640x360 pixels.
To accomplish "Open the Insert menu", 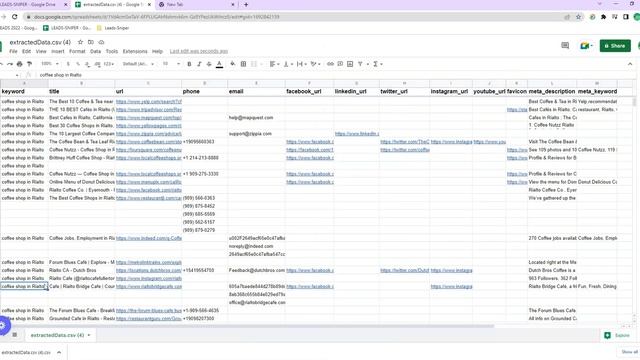I will [x=58, y=51].
